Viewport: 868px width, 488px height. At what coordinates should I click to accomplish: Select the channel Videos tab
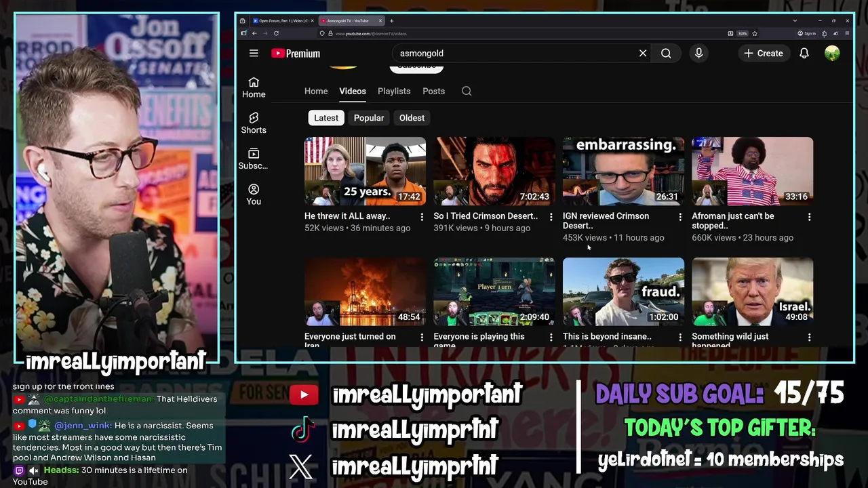coord(353,91)
